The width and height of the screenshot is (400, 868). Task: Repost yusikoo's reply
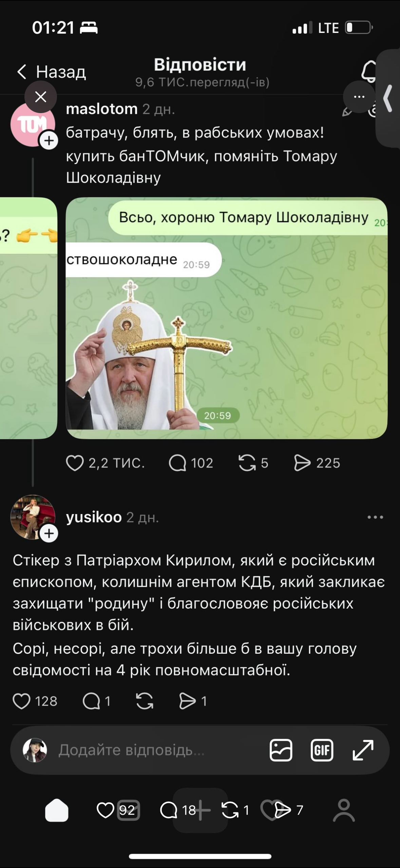pos(145,701)
